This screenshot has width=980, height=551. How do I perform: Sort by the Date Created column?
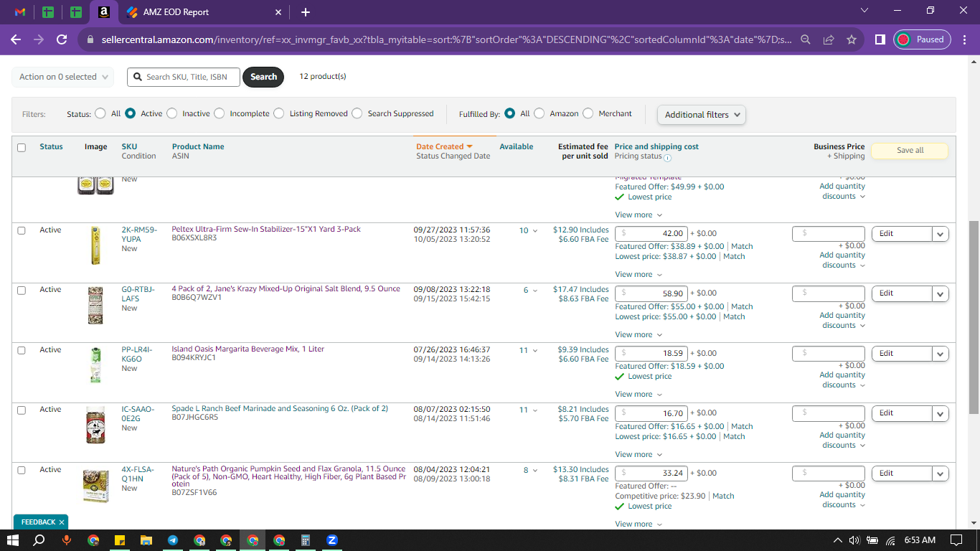pos(444,146)
